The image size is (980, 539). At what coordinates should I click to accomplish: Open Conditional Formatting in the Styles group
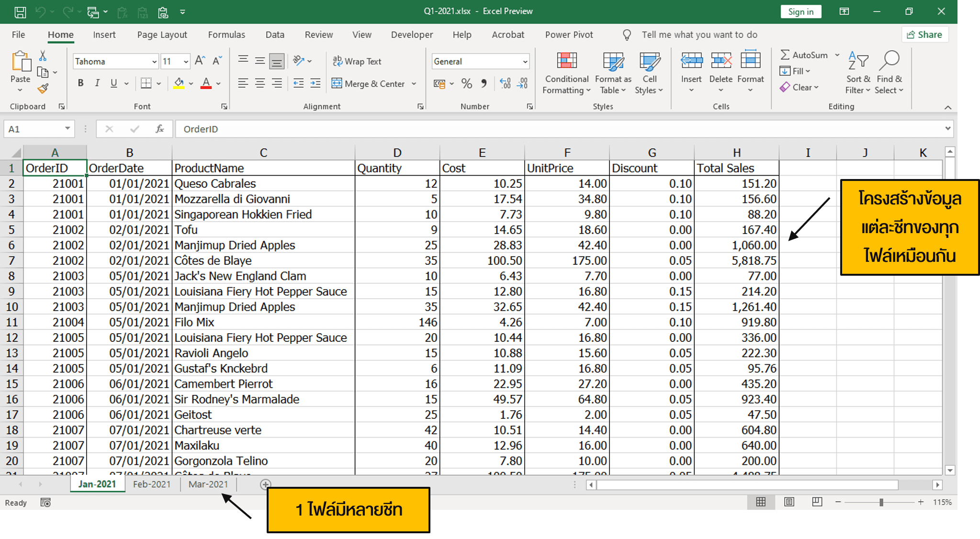pos(566,72)
